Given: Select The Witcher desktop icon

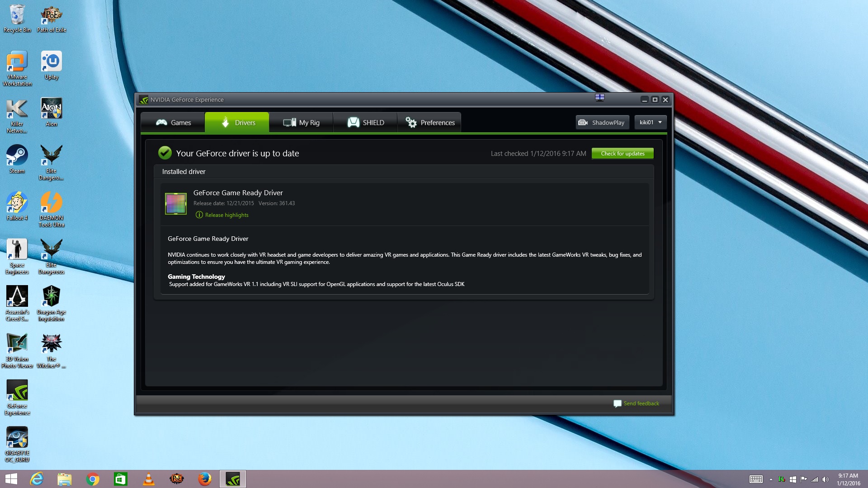Looking at the screenshot, I should tap(52, 350).
